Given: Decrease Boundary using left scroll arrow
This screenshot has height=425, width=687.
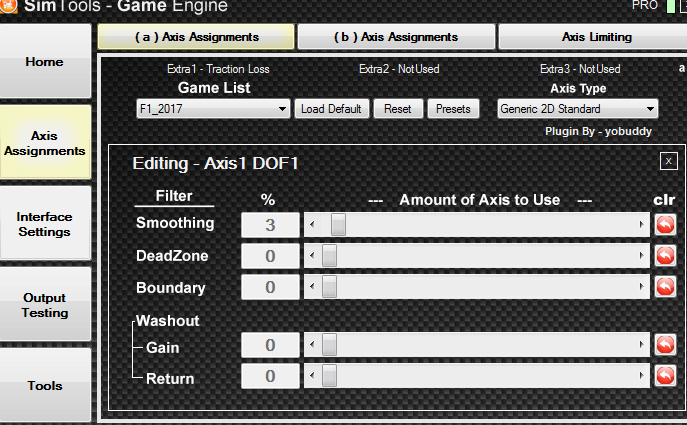Looking at the screenshot, I should tap(312, 287).
